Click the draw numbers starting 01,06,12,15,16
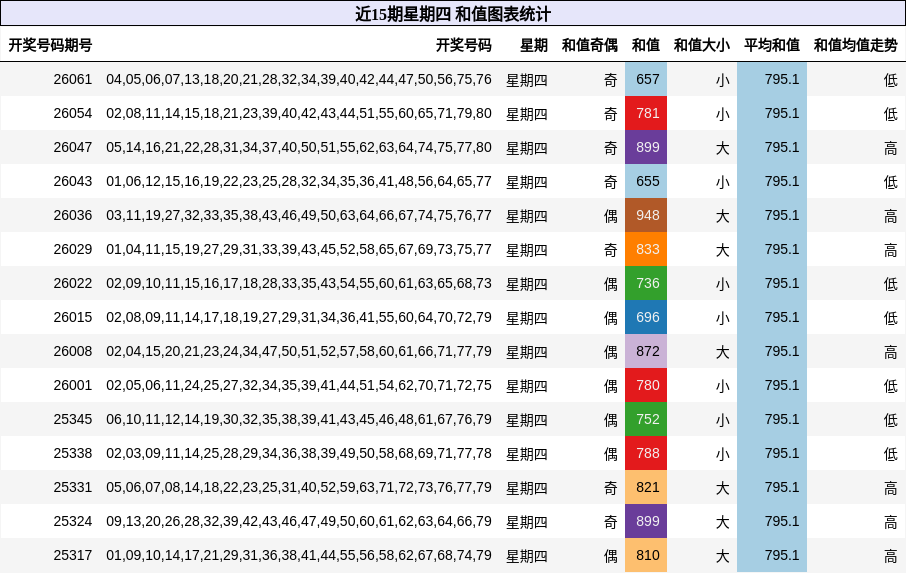The height and width of the screenshot is (573, 906). pyautogui.click(x=299, y=181)
